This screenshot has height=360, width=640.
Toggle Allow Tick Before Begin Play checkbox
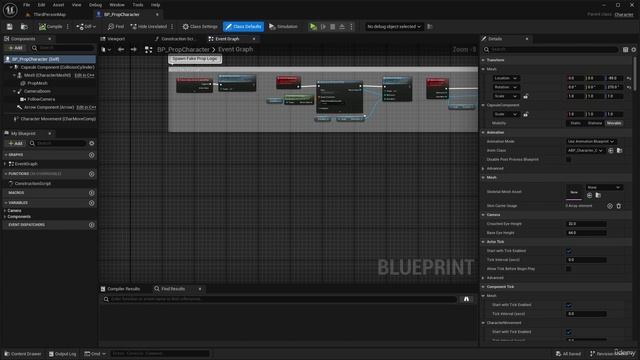click(569, 269)
